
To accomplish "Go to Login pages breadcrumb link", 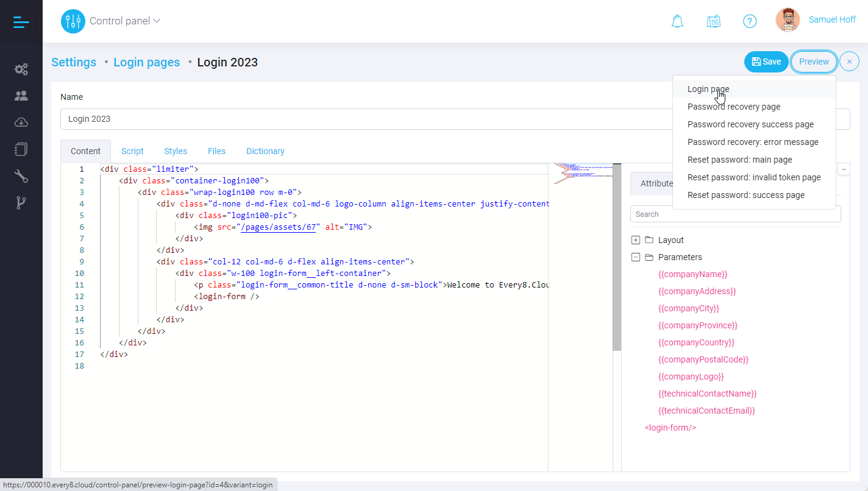I will click(146, 62).
